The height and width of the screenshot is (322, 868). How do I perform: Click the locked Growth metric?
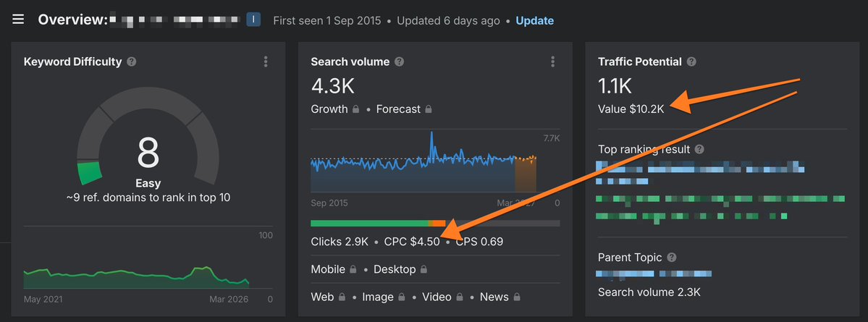(x=335, y=109)
